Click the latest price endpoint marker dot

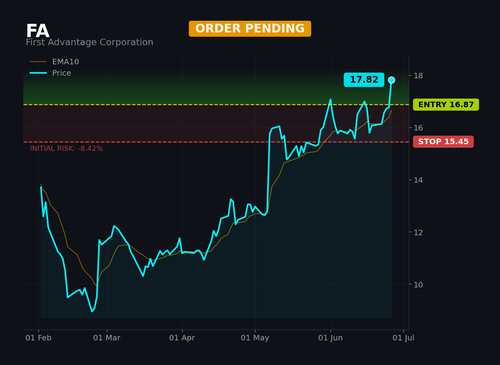point(392,80)
